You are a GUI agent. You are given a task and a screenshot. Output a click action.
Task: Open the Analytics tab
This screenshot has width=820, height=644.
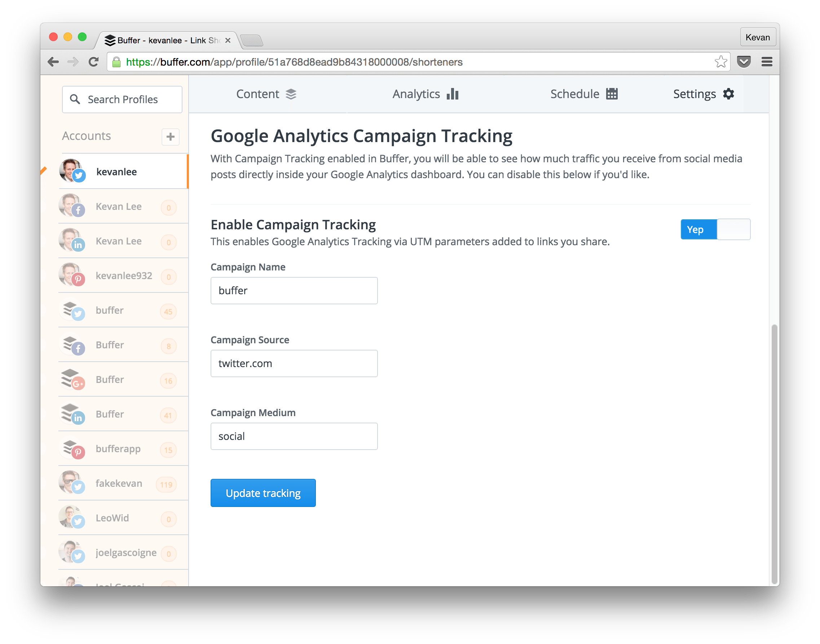click(426, 94)
